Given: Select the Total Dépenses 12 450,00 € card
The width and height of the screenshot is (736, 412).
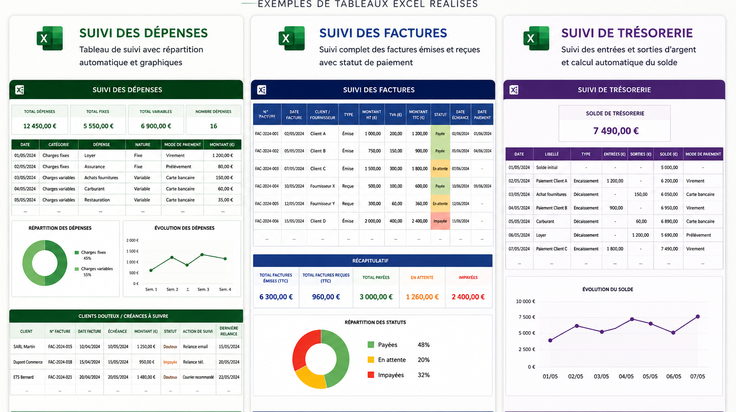Looking at the screenshot, I should tap(40, 120).
